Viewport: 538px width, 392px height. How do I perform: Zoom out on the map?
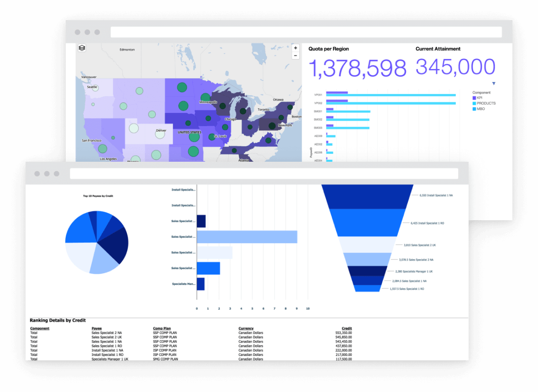[x=295, y=56]
